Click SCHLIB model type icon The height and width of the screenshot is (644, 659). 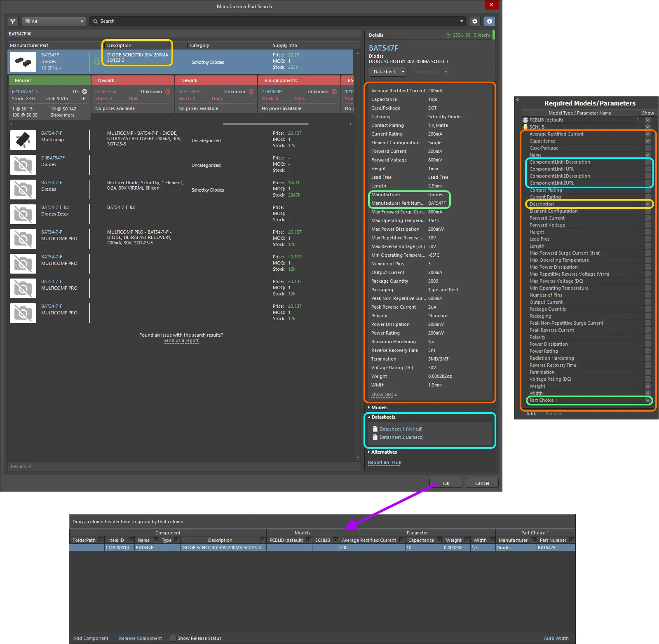pos(525,127)
